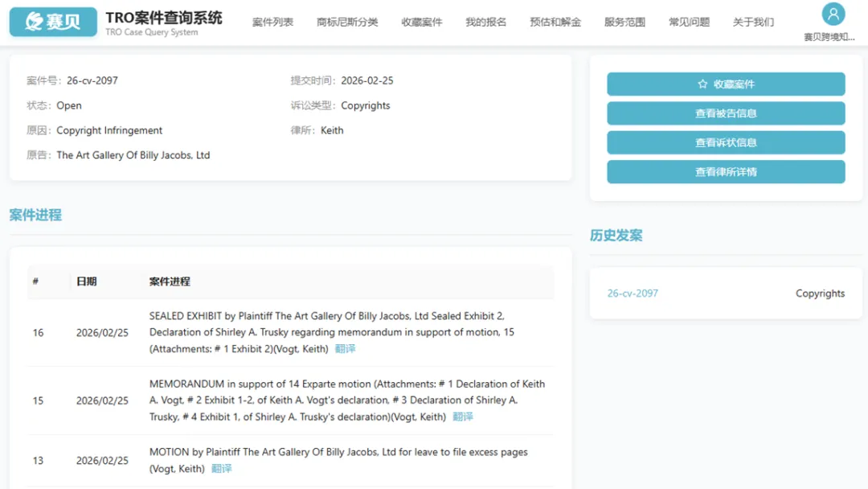This screenshot has height=489, width=868.
Task: Click the 日期 column header
Action: (86, 281)
